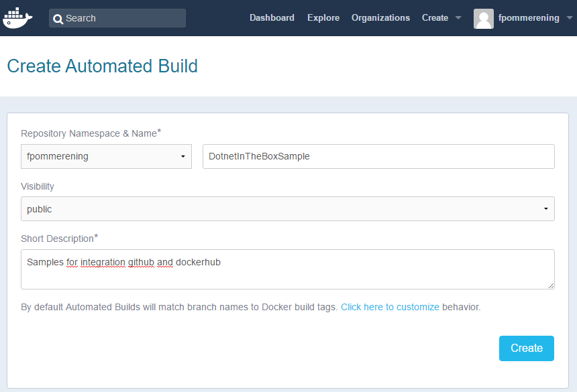Grab the textarea resize handle
The image size is (577, 392).
(551, 286)
